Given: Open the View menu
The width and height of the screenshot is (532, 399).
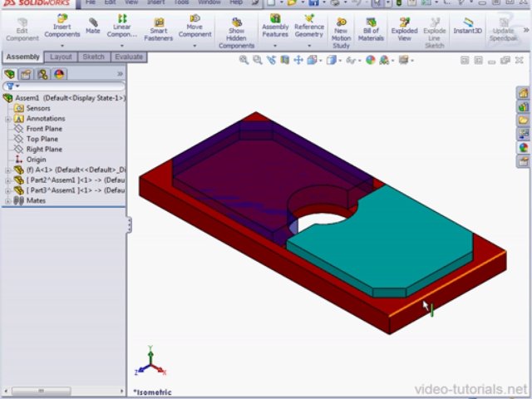Looking at the screenshot, I should (131, 2).
